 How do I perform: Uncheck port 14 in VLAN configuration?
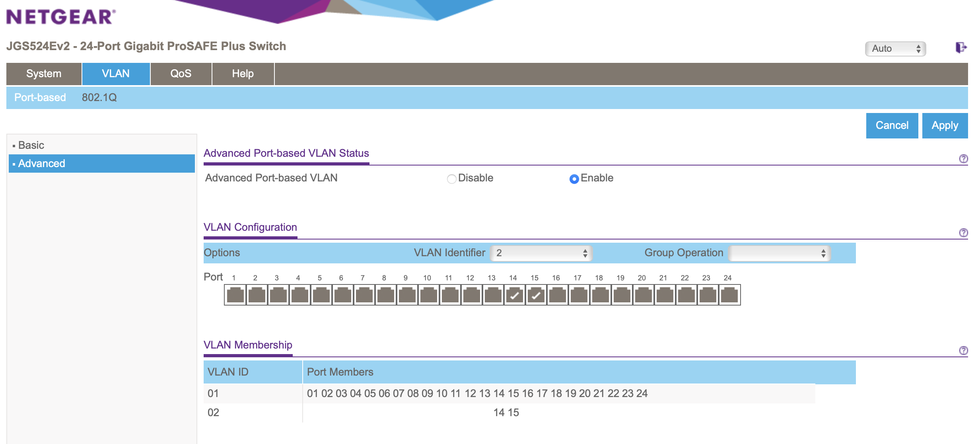point(515,295)
